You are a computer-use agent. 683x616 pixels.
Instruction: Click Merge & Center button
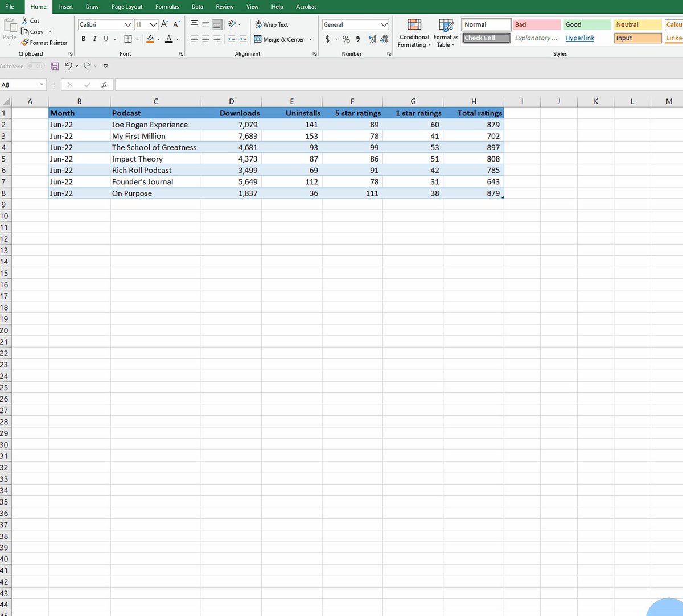279,39
